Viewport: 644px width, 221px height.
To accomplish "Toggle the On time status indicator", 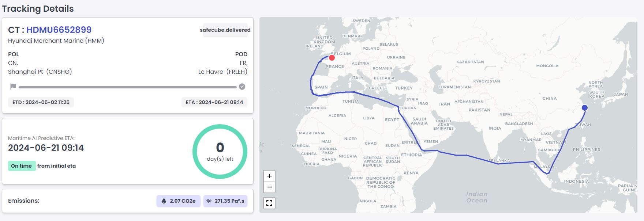I will [22, 166].
